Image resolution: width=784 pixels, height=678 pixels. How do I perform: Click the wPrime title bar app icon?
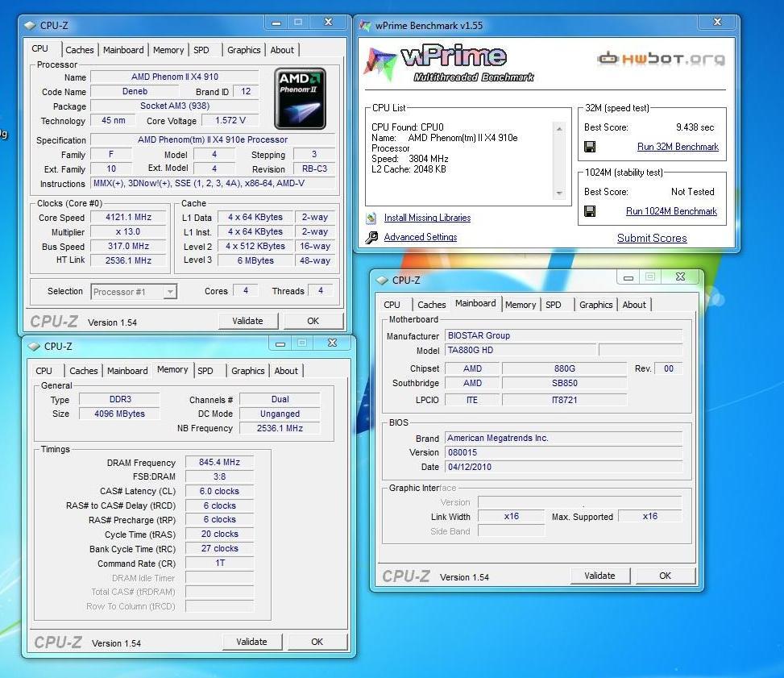point(366,25)
